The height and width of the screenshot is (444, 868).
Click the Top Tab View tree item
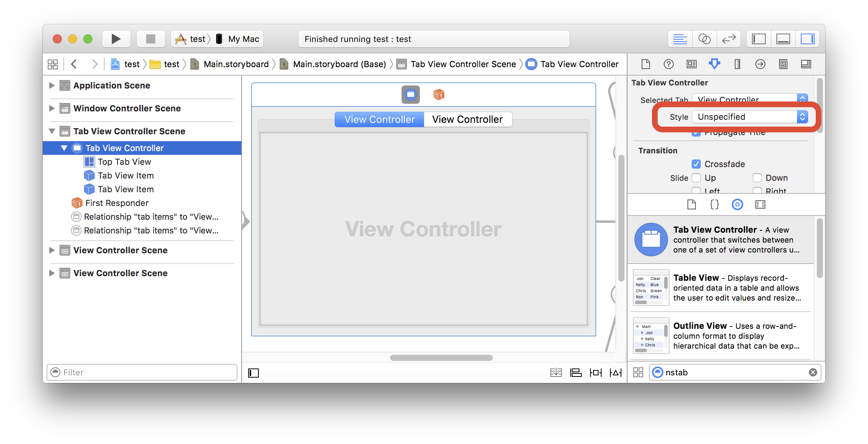click(x=125, y=161)
